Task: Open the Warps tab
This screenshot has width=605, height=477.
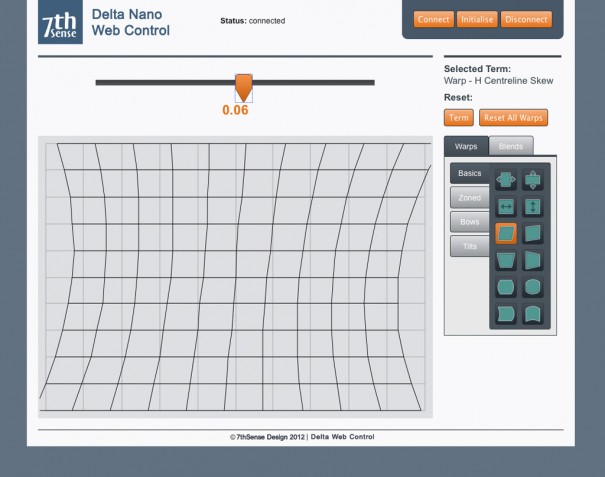Action: tap(466, 146)
